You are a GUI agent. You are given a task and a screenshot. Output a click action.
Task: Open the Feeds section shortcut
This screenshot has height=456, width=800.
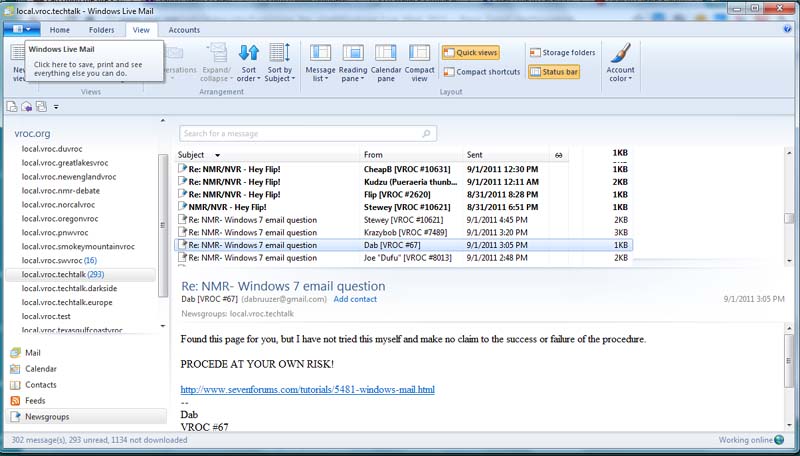(x=28, y=401)
